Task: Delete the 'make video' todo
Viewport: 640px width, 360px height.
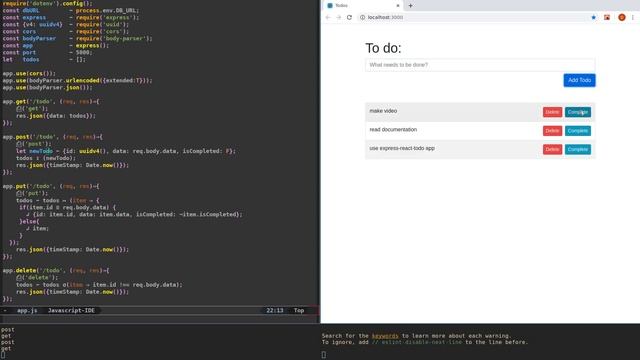Action: (x=552, y=112)
